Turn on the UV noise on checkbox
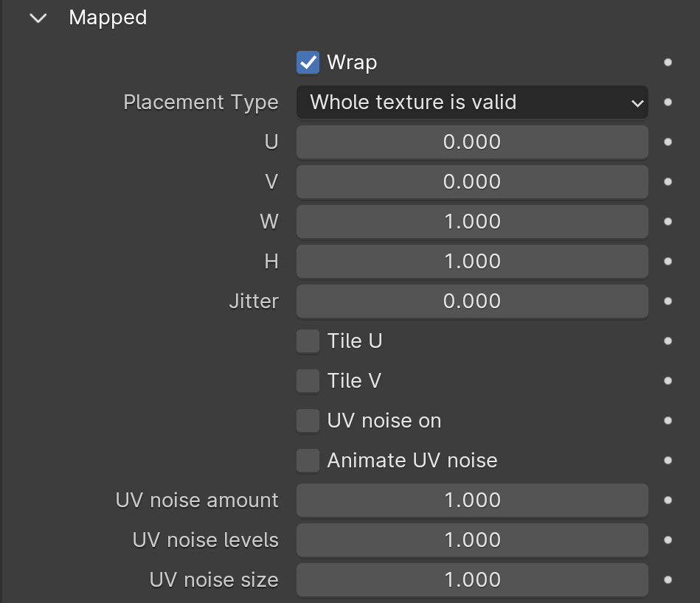The width and height of the screenshot is (700, 603). 308,421
